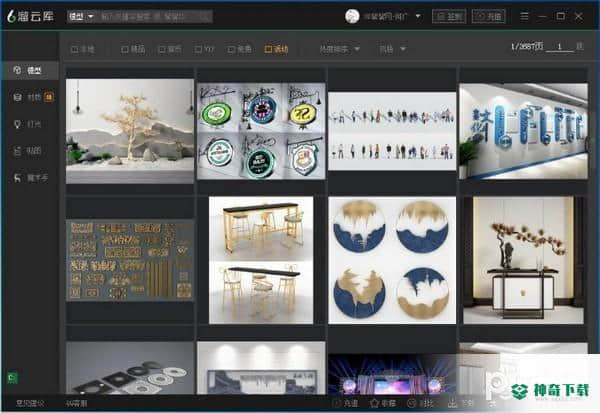Image resolution: width=600 pixels, height=413 pixels.
Task: Open the stage lighting scene thumbnail
Action: [392, 374]
